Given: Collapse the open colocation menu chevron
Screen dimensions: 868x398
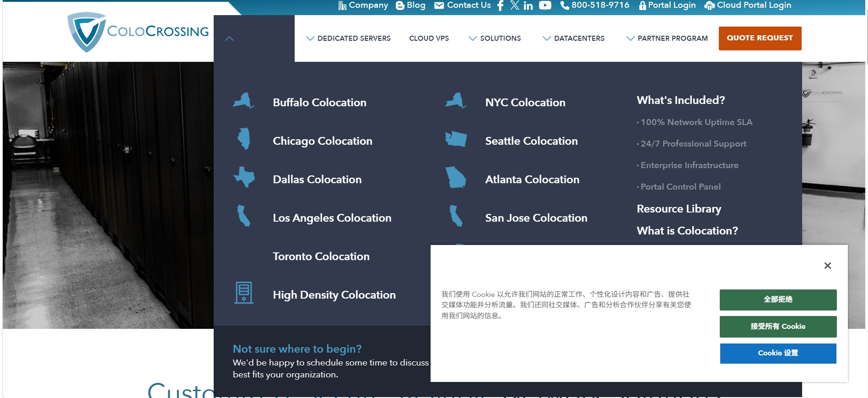Looking at the screenshot, I should point(230,38).
